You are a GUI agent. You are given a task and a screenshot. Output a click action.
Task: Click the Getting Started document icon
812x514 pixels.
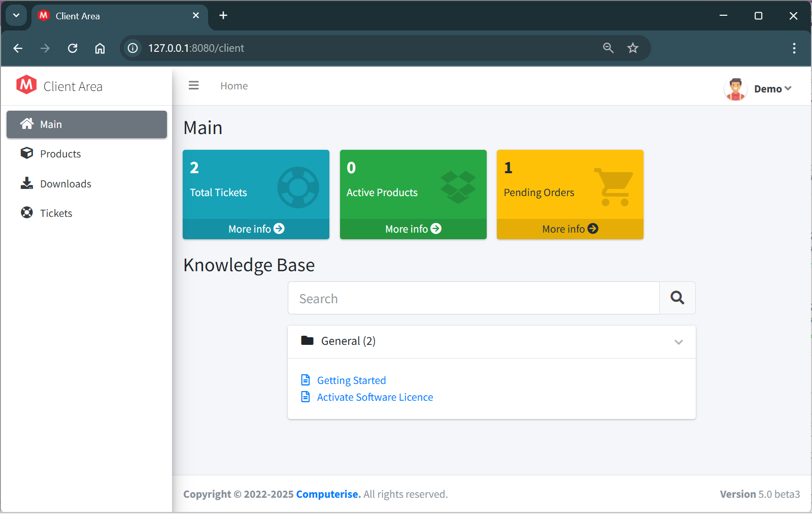[306, 379]
